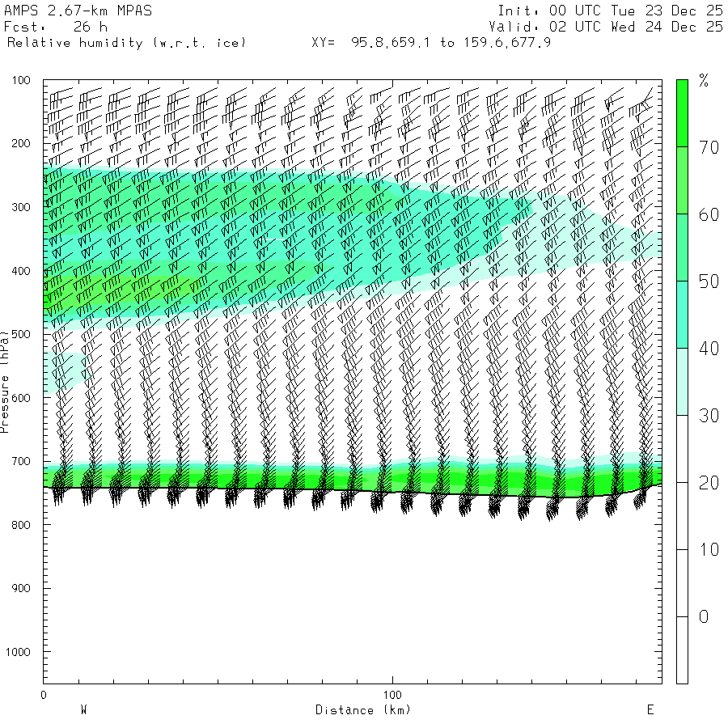
Task: Click the pressure axis tick label '800'
Action: click(x=21, y=525)
